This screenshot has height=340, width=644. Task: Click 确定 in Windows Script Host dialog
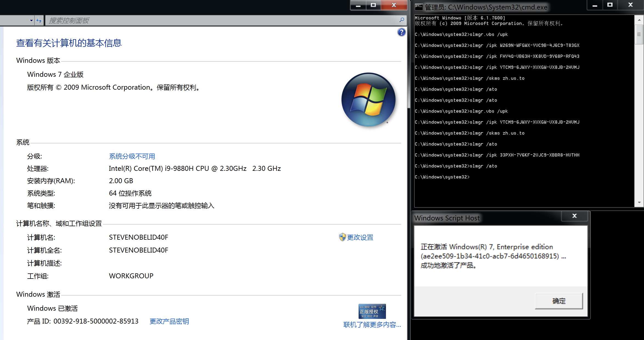(559, 301)
